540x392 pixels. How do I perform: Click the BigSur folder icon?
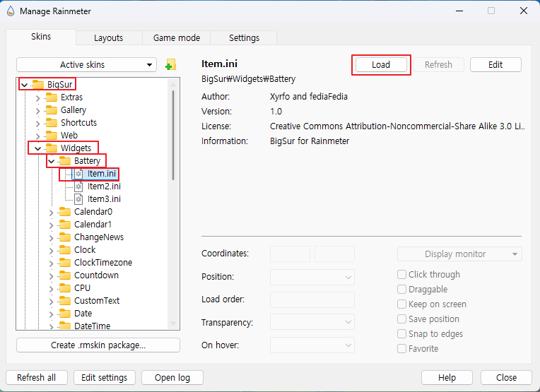(38, 84)
